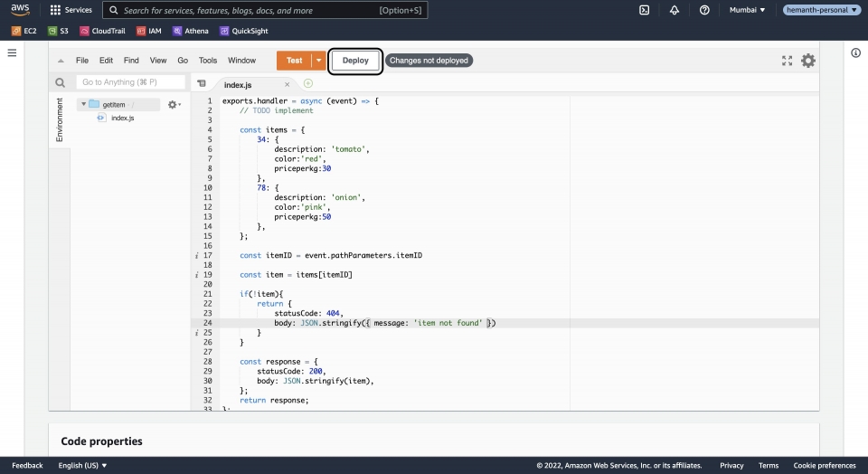Open the left navigation hamburger menu

(x=12, y=52)
